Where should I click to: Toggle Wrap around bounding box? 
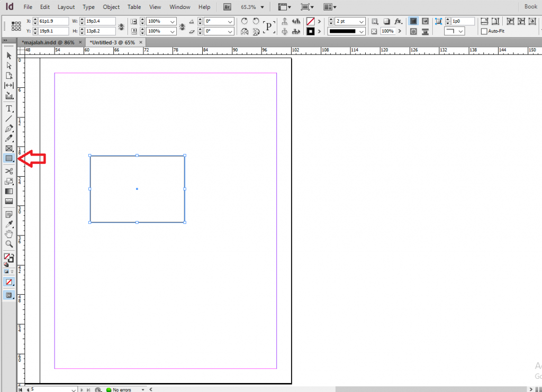pos(425,21)
